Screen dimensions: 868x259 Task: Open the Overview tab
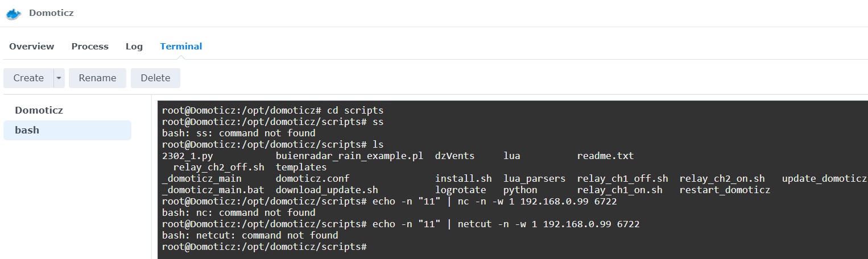pyautogui.click(x=32, y=47)
